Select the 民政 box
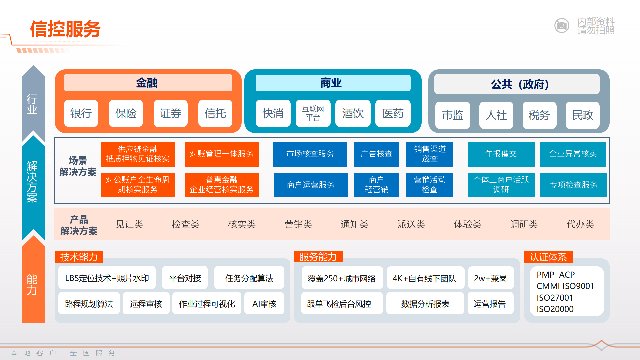This screenshot has height=360, width=640. [x=582, y=116]
